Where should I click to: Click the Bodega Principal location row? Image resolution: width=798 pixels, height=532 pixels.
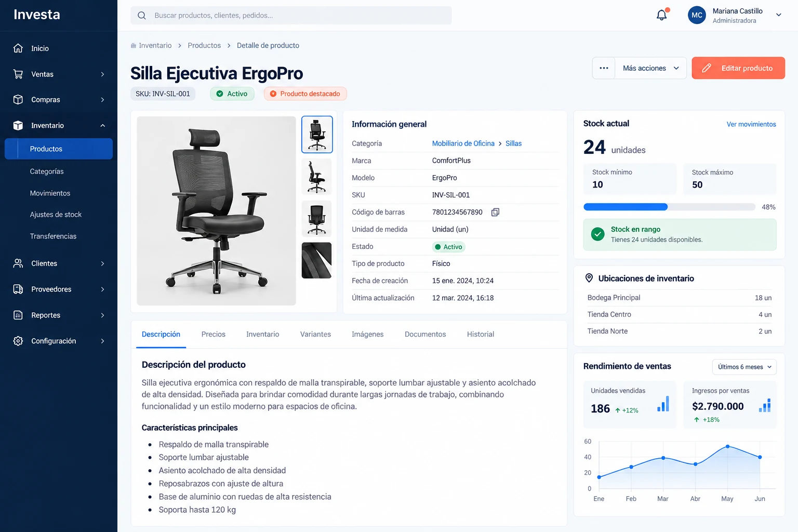coord(679,298)
